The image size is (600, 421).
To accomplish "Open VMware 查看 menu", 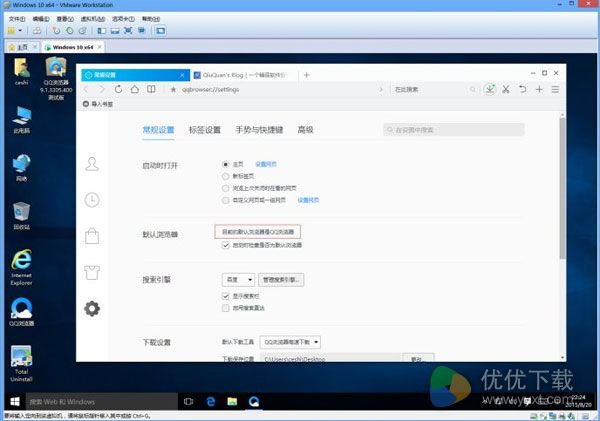I will pos(65,19).
